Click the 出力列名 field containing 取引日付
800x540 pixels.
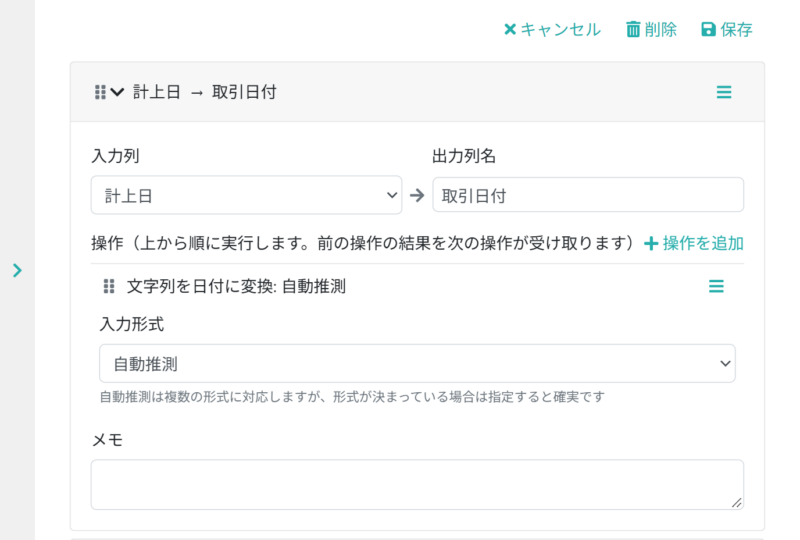(588, 195)
